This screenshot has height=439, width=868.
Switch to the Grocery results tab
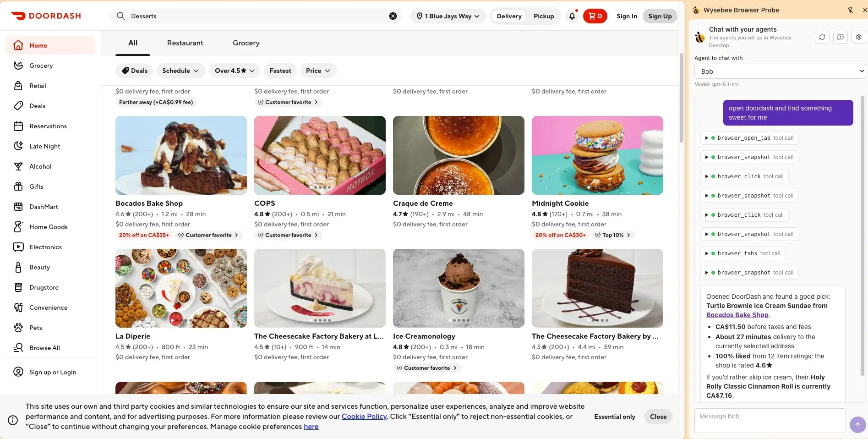[x=246, y=43]
